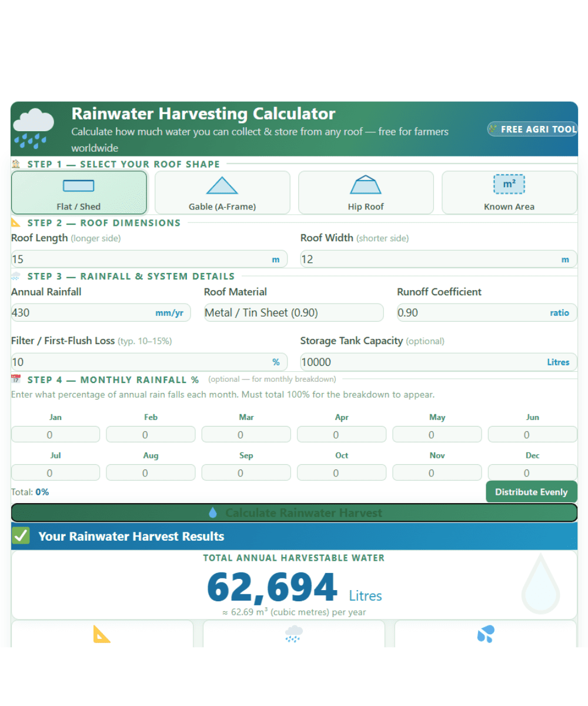Screen dimensions: 588x706
Task: Click the Total: 0% text
Action: 30,492
